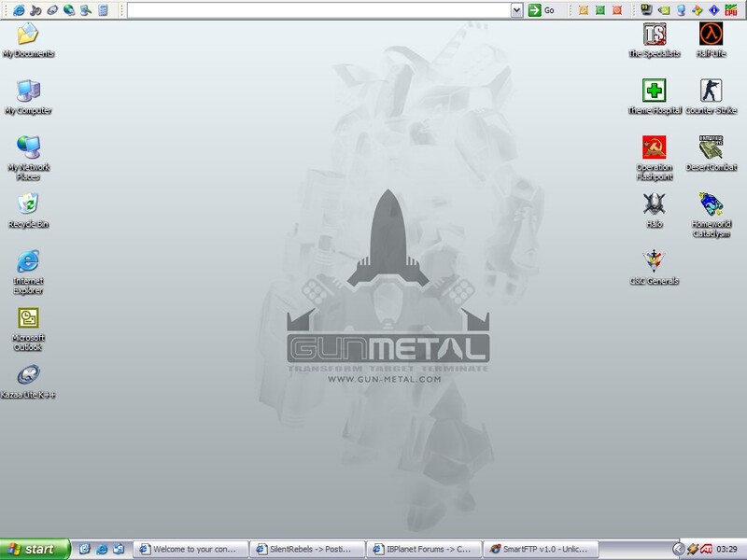The width and height of the screenshot is (747, 560).
Task: Select the Homeworld Cataclysm shortcut
Action: [x=711, y=215]
